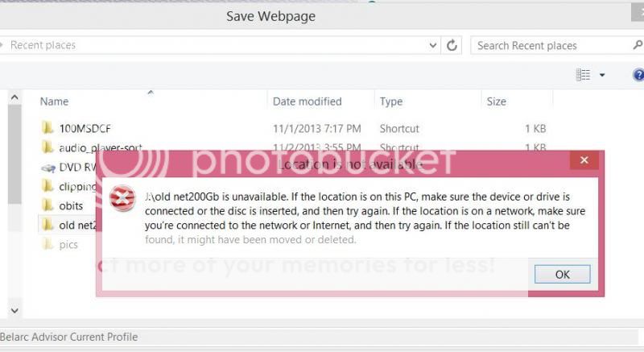Click OK in the error dialog
Image resolution: width=644 pixels, height=352 pixels.
coord(562,274)
